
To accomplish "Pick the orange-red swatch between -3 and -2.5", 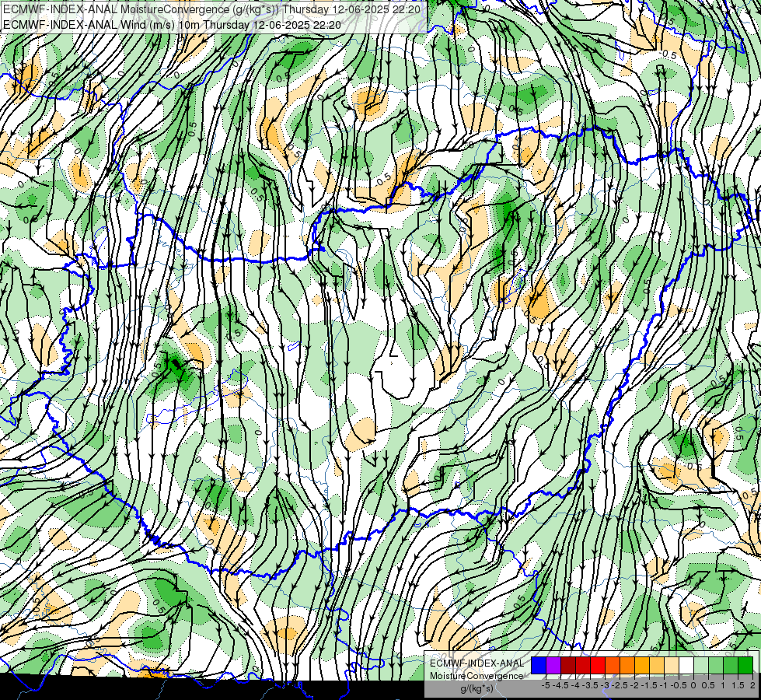I will pos(613,665).
